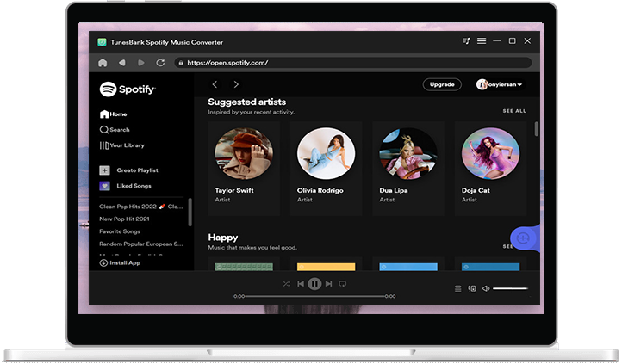Viewport: 622px width, 364px height.
Task: Open Clean Pop Hits 2022 playlist
Action: (x=140, y=207)
